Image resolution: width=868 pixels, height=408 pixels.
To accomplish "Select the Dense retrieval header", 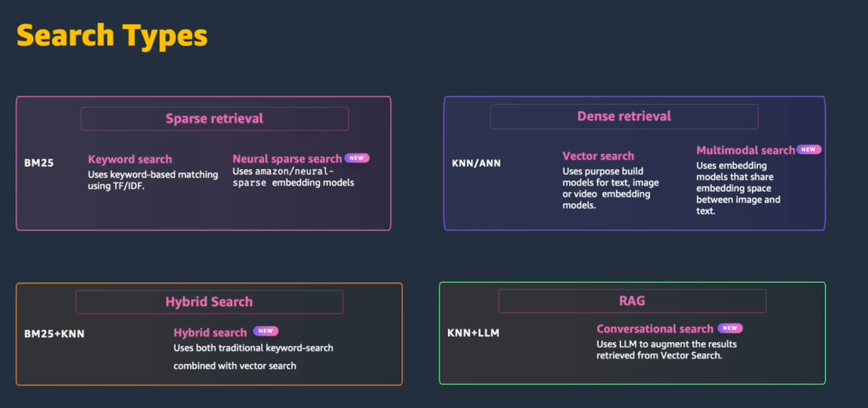I will (x=624, y=116).
